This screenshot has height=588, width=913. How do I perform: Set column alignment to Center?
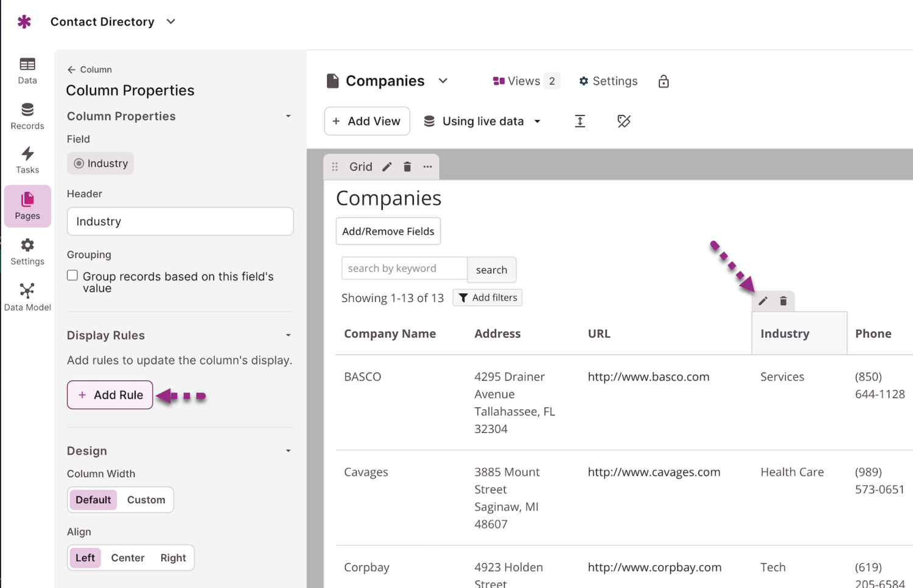pyautogui.click(x=128, y=558)
